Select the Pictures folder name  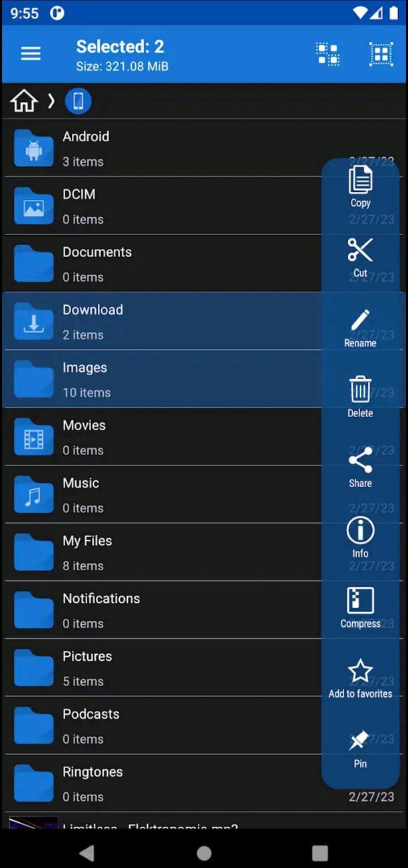(x=87, y=656)
